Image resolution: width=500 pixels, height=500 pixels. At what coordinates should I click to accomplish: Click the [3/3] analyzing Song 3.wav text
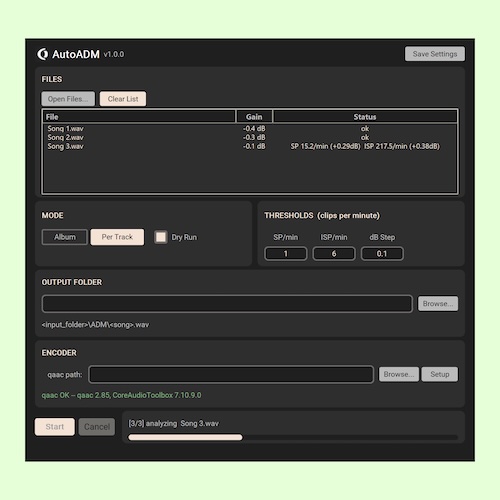pyautogui.click(x=174, y=423)
